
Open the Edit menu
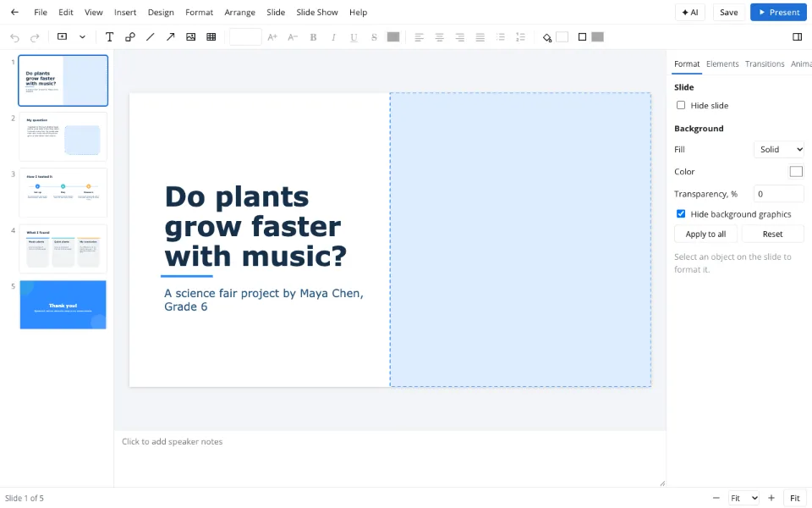(66, 12)
